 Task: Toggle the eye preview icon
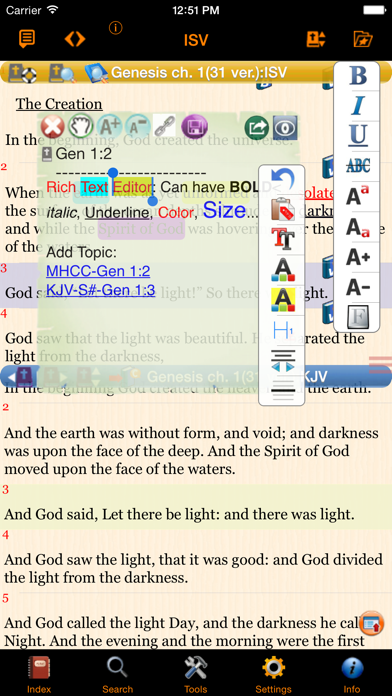(x=285, y=127)
